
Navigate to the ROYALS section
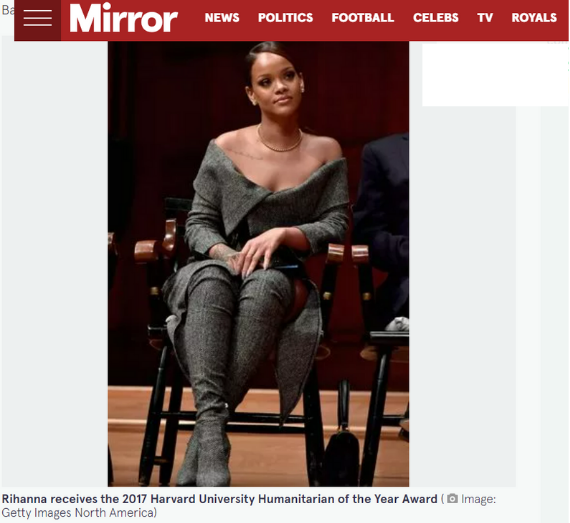click(x=534, y=17)
